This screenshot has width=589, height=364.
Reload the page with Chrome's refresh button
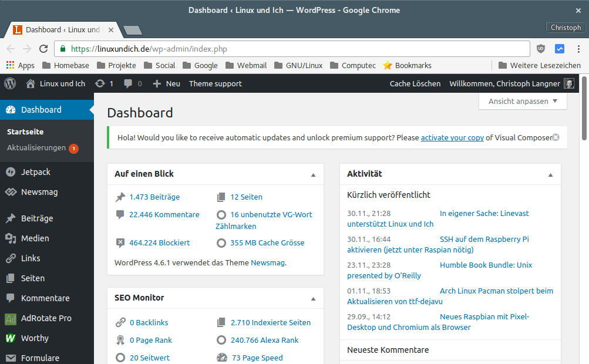(43, 49)
